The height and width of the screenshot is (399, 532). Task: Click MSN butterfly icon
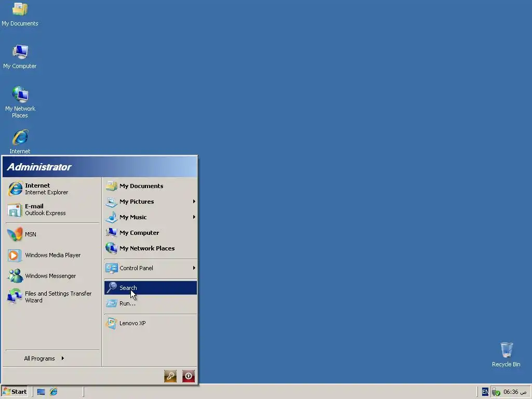[15, 234]
